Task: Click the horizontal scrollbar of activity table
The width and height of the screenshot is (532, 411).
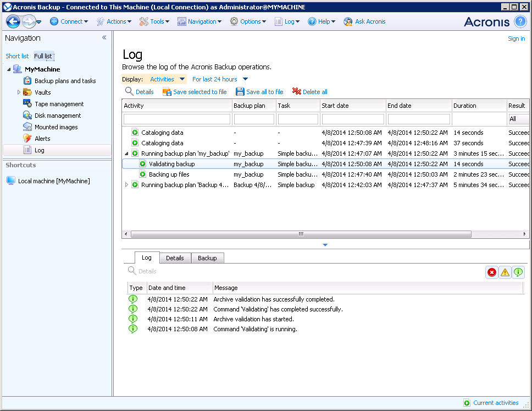Action: click(x=300, y=234)
